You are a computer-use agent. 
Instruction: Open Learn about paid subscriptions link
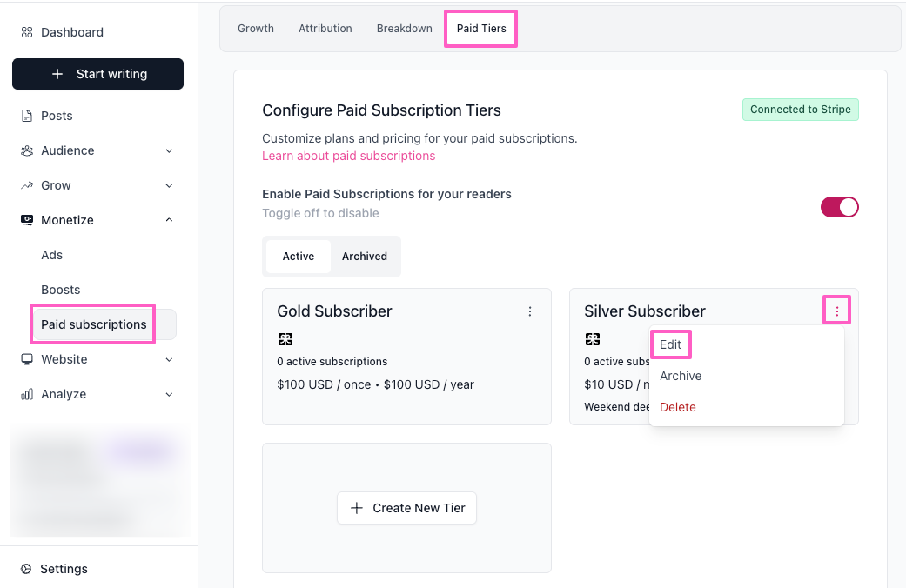(x=348, y=156)
